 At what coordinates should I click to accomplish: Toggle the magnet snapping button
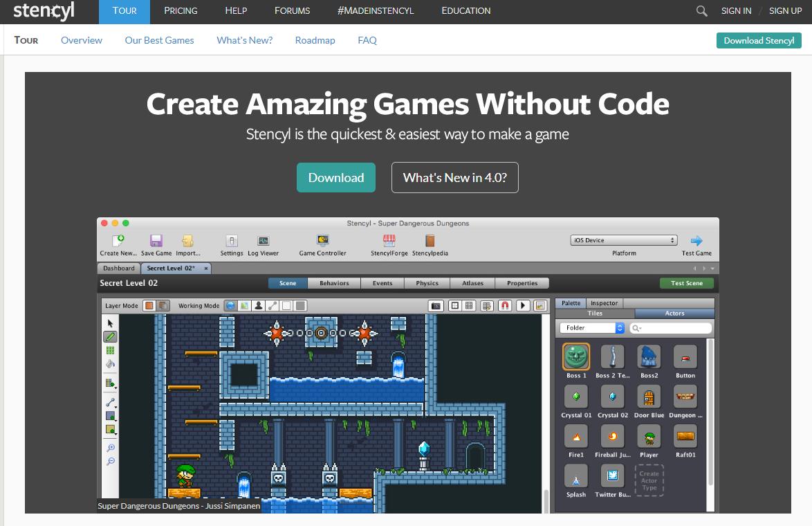coord(505,305)
